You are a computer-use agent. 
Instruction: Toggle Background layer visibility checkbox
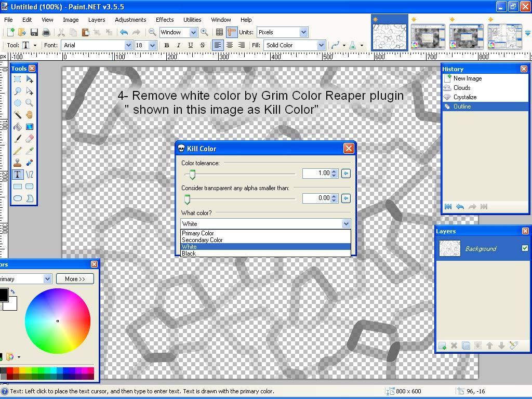pos(525,248)
